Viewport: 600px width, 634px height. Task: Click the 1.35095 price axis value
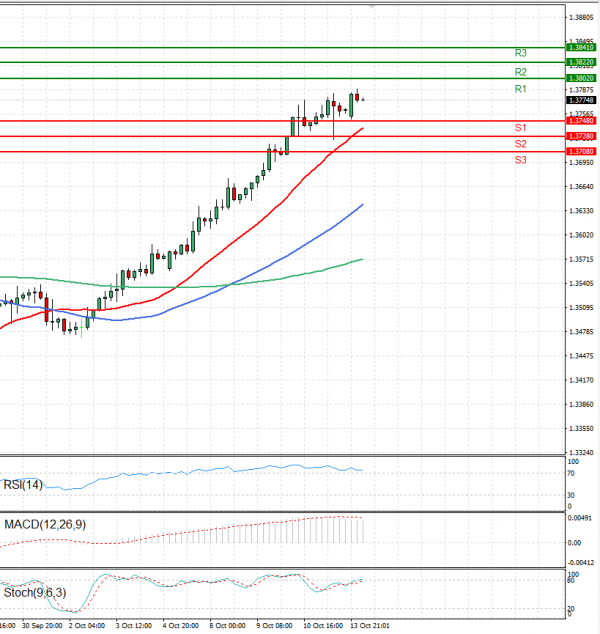point(581,308)
